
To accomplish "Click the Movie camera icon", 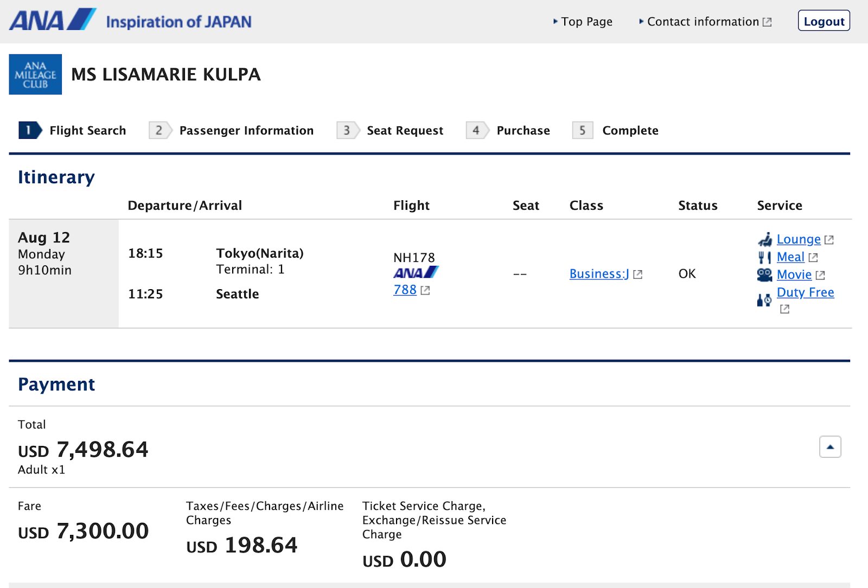I will coord(764,275).
